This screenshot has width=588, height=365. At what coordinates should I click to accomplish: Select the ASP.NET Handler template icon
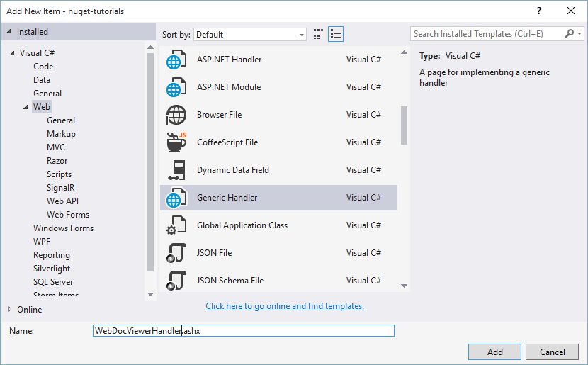176,60
